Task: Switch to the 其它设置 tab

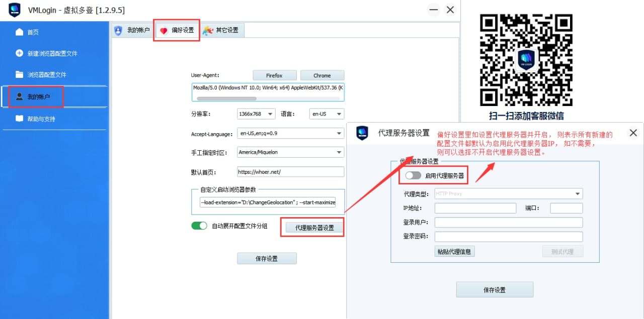Action: click(222, 30)
